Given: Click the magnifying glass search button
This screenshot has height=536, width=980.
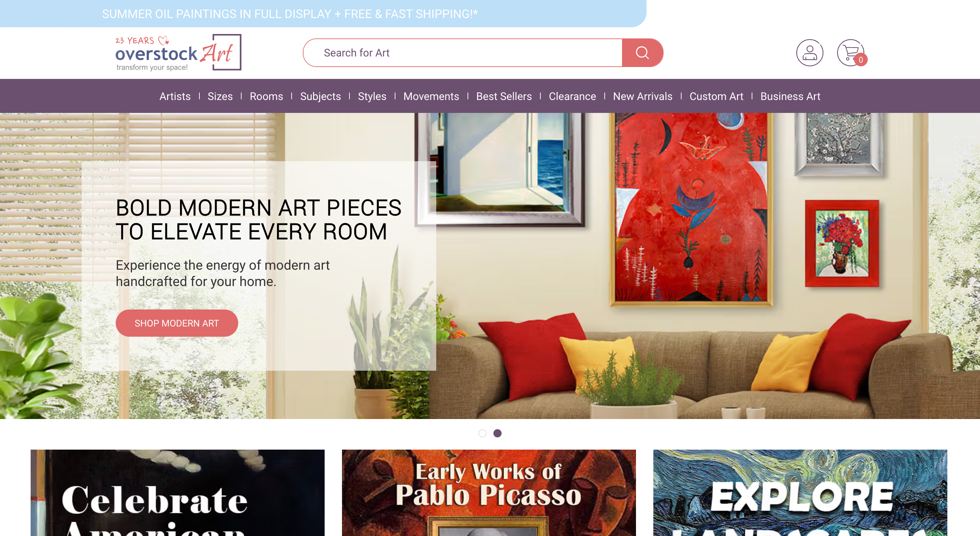Looking at the screenshot, I should (642, 52).
